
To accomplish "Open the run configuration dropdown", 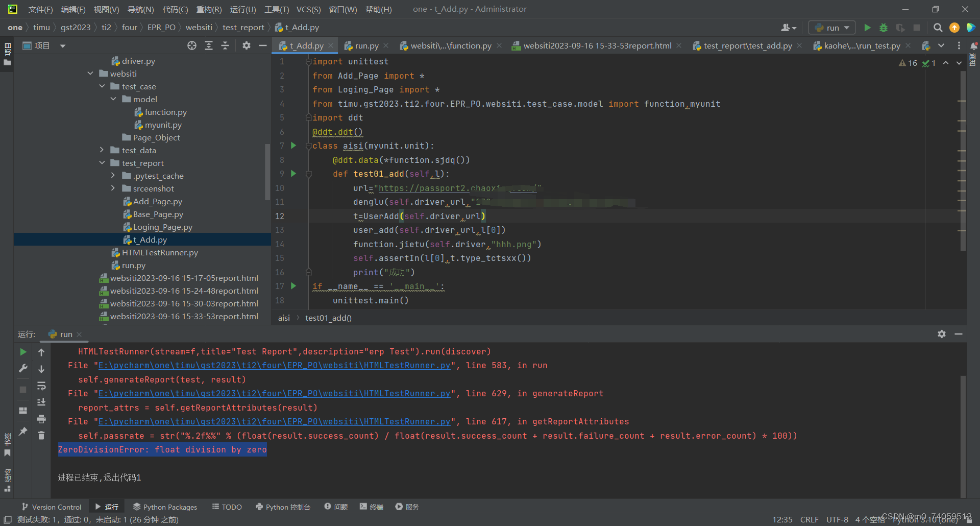I will pyautogui.click(x=832, y=28).
